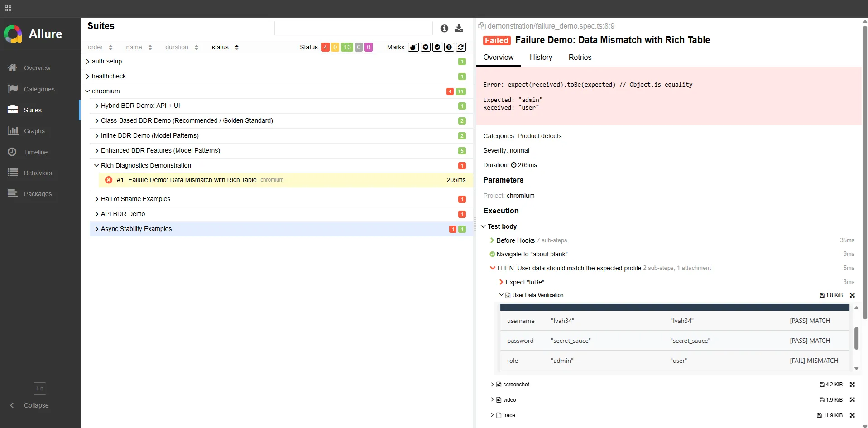Toggle the flaky bomb mark filter
Image resolution: width=868 pixels, height=428 pixels.
tap(413, 47)
